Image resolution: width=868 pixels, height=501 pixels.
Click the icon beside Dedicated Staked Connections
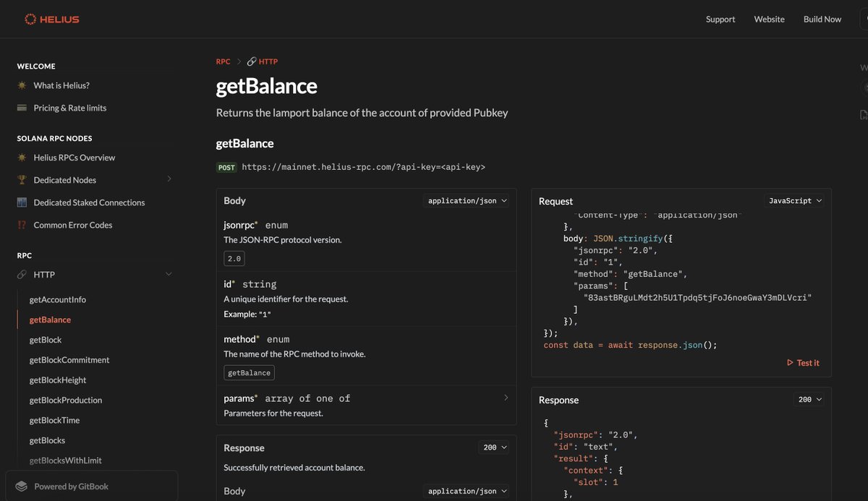pos(22,202)
